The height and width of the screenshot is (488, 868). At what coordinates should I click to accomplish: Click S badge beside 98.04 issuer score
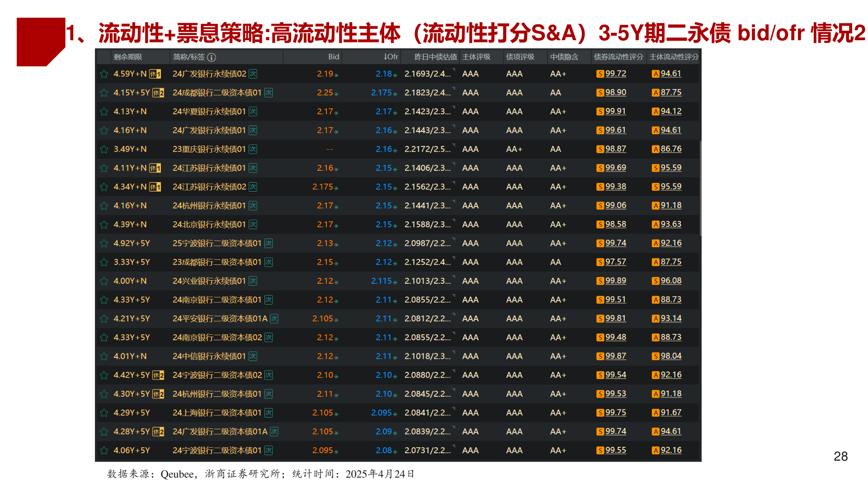click(655, 357)
